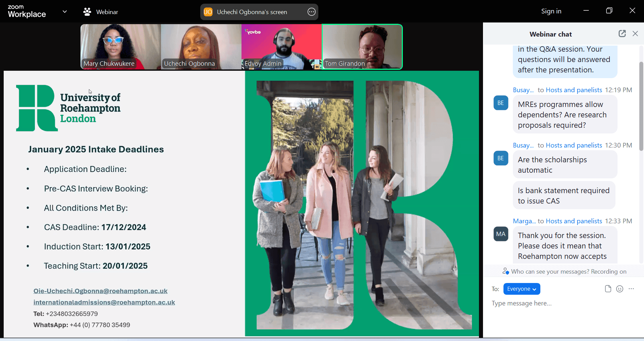Open the Everyone recipient dropdown
The image size is (644, 341).
522,289
